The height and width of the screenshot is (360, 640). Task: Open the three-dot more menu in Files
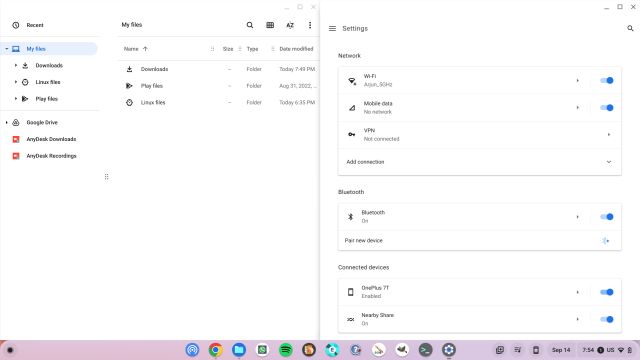pos(310,25)
